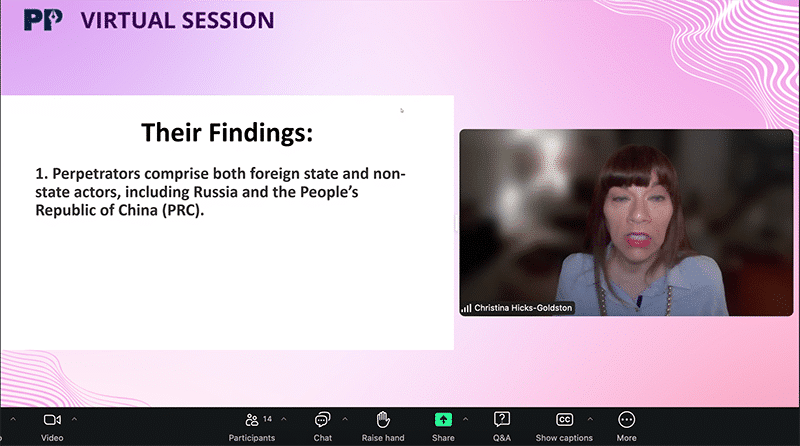The image size is (800, 446).
Task: Check the signal strength bars icon
Action: click(466, 308)
